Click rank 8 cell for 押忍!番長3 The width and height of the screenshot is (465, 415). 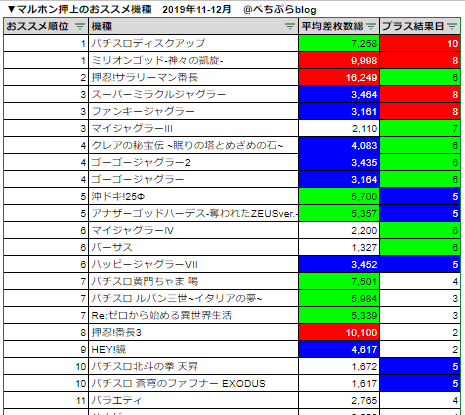[46, 332]
